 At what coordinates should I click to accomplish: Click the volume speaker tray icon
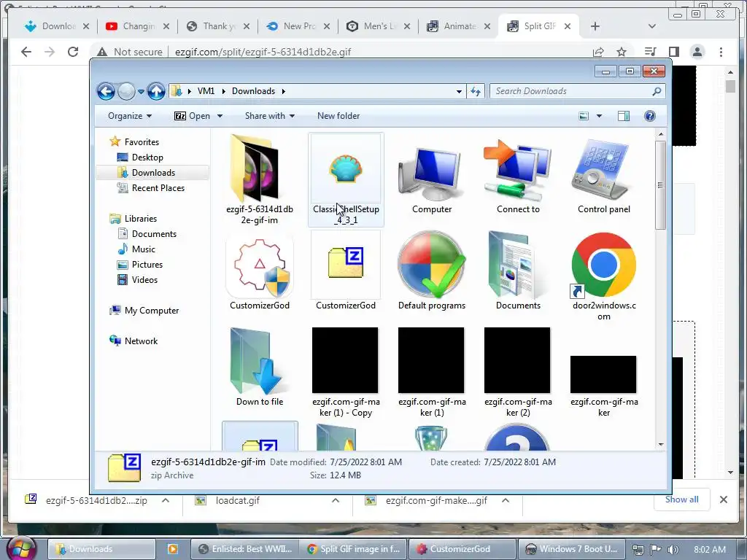tap(673, 549)
